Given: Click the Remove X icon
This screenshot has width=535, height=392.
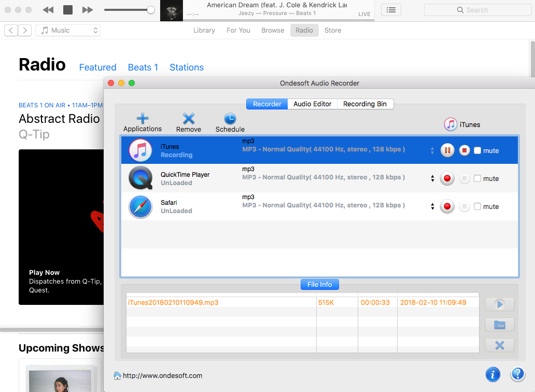Looking at the screenshot, I should click(x=189, y=119).
